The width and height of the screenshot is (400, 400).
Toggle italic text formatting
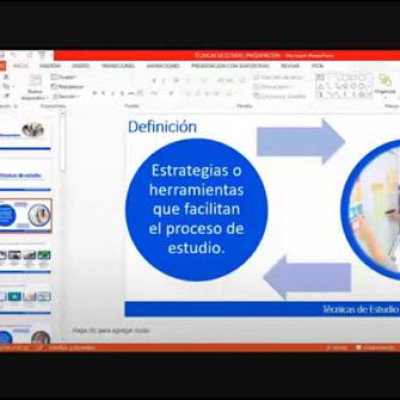(104, 94)
